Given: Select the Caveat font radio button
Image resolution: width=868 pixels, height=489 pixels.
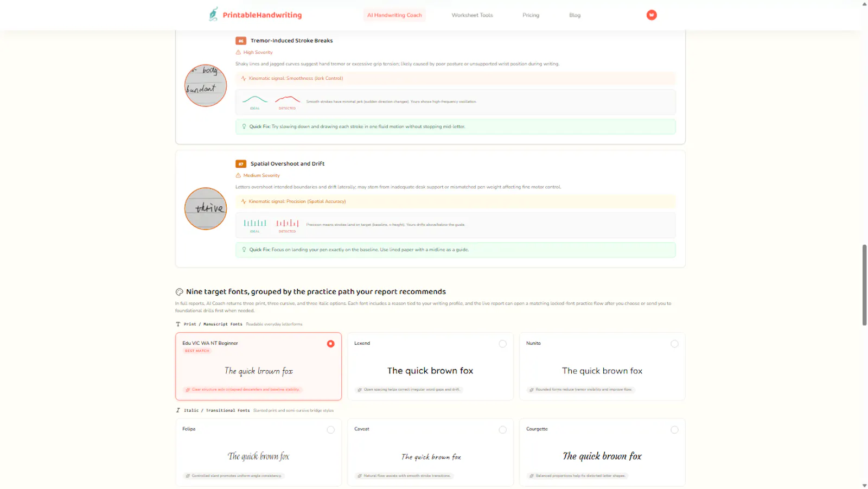Looking at the screenshot, I should point(502,430).
